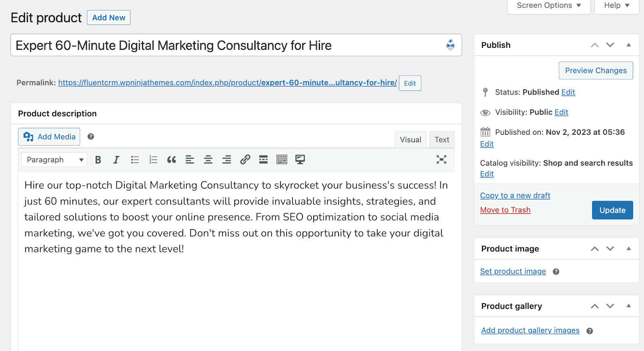Add a blockquote with quote icon
Screen dimensions: 644x351
coord(171,160)
